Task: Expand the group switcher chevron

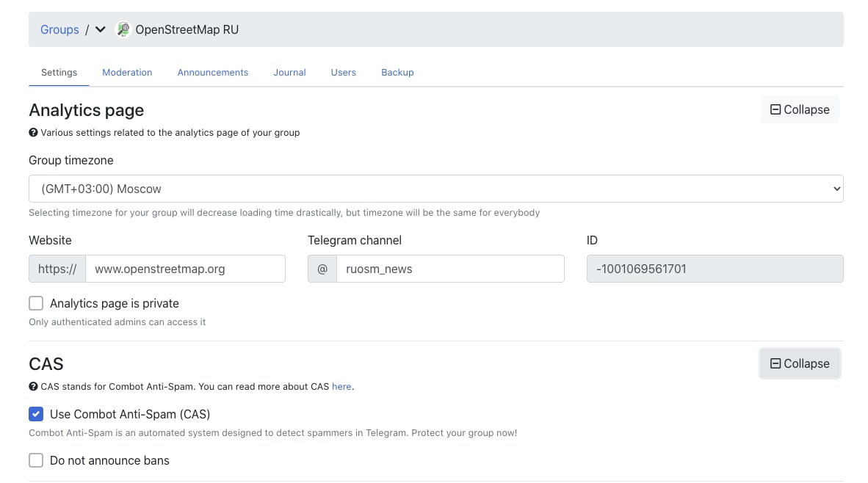Action: click(x=100, y=29)
